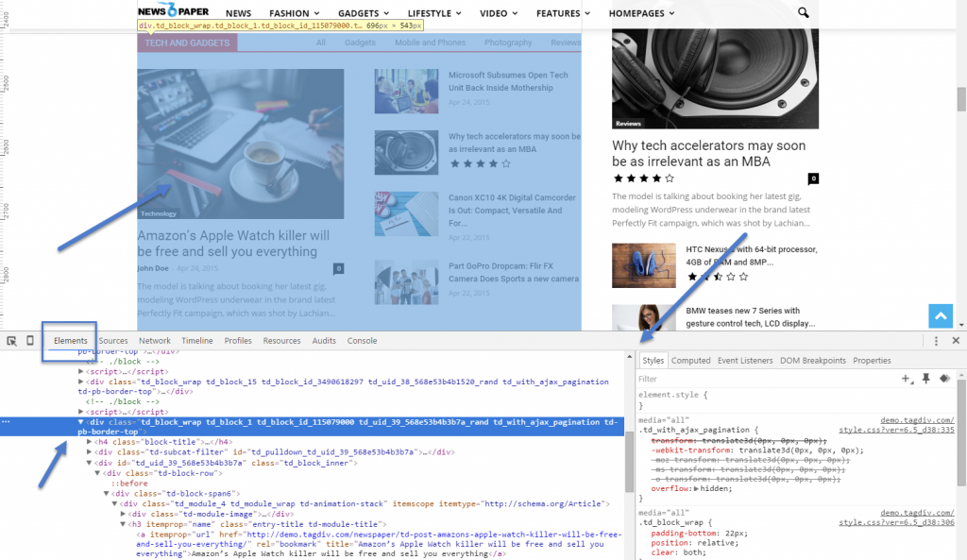This screenshot has width=967, height=560.
Task: Toggle element state with the pin icon
Action: [x=925, y=379]
